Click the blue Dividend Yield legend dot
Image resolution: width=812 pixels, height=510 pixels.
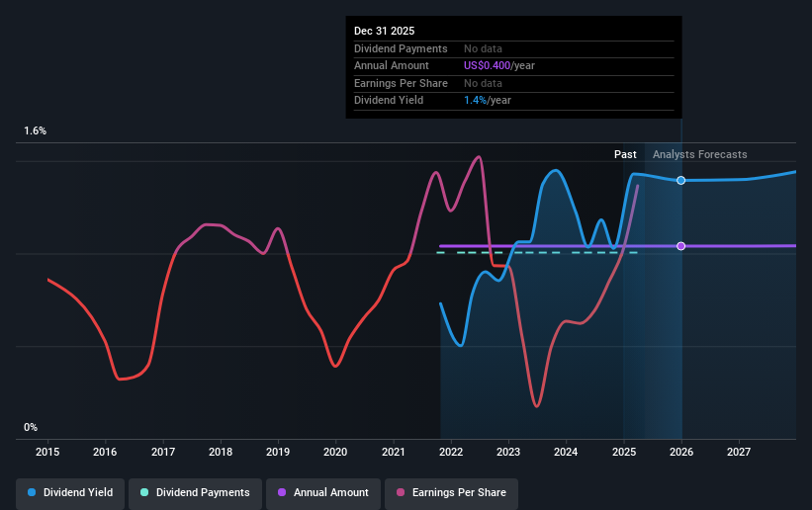(x=32, y=492)
